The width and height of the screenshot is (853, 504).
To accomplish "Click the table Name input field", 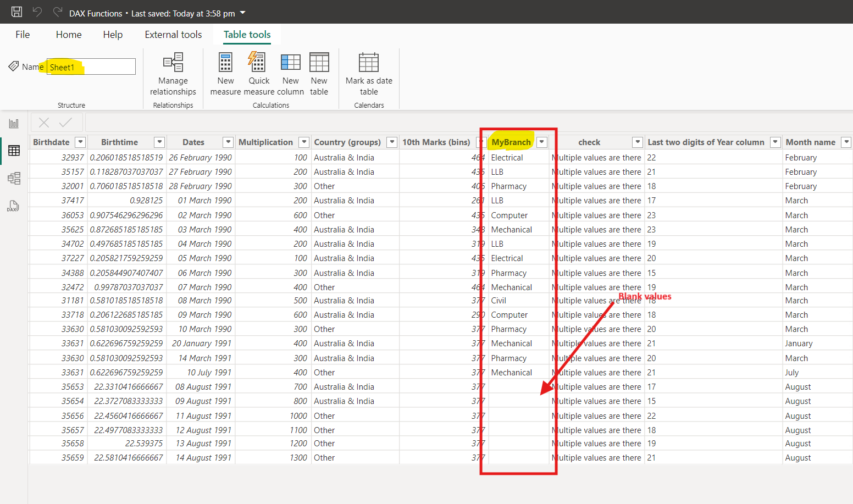I will pos(91,67).
